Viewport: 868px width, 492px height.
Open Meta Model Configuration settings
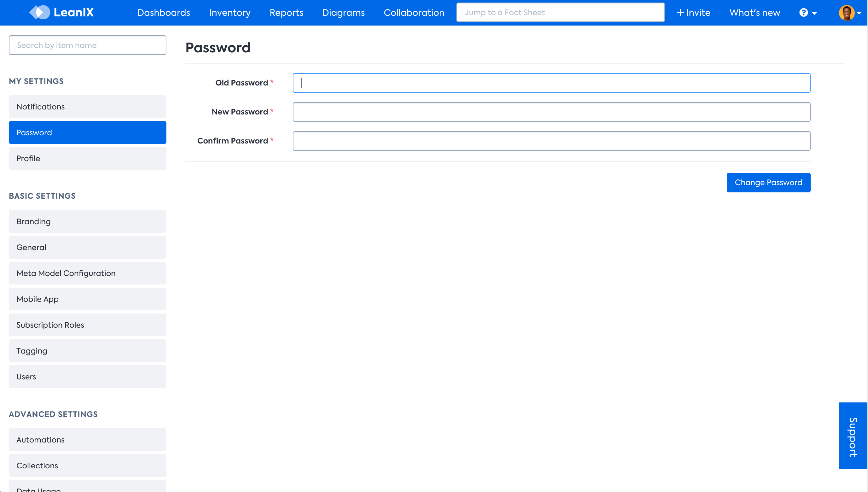(x=87, y=273)
